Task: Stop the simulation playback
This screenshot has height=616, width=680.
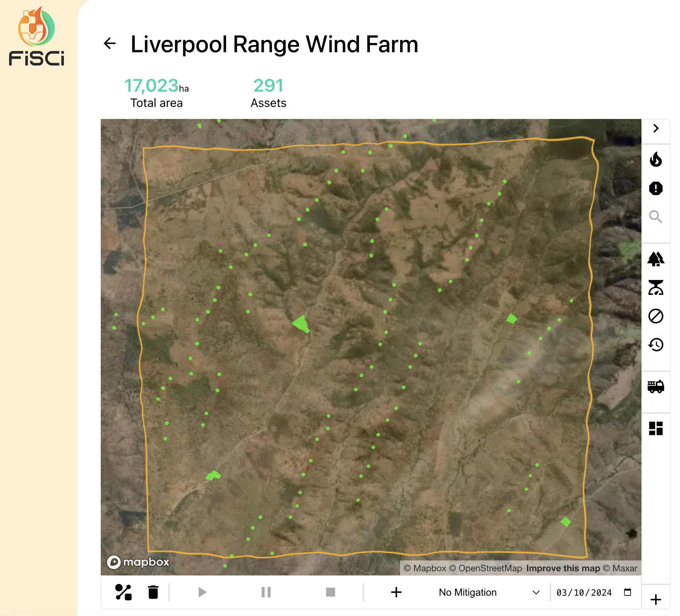Action: tap(330, 592)
